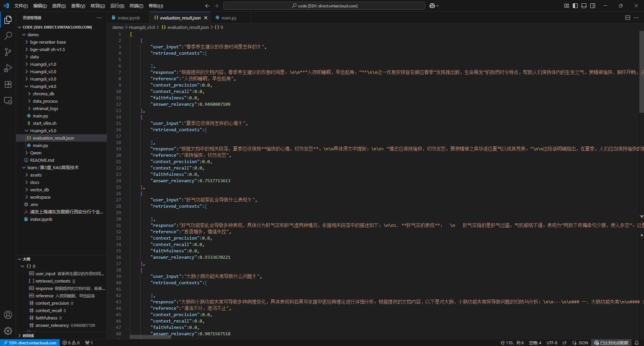This screenshot has height=346, width=644.
Task: Open README.md in explorer
Action: pyautogui.click(x=61, y=160)
